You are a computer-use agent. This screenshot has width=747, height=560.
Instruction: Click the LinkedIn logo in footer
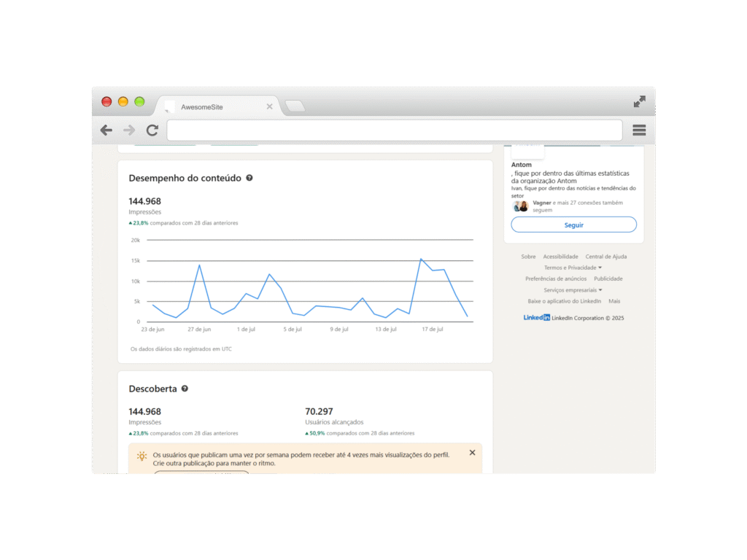[x=536, y=318]
